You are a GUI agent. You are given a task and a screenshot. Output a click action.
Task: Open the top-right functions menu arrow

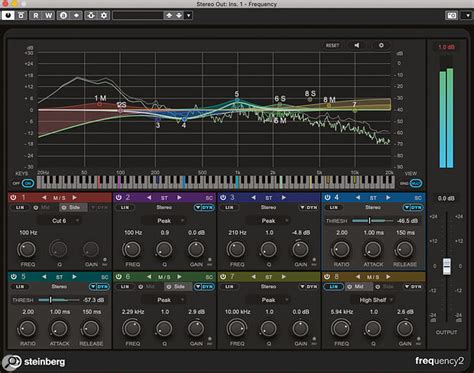point(467,15)
